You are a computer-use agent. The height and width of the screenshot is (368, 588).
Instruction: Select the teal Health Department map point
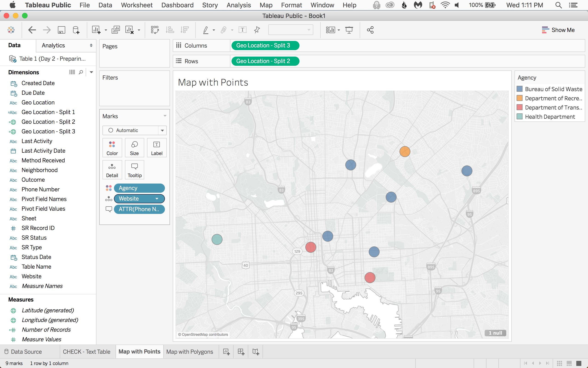[x=217, y=239]
